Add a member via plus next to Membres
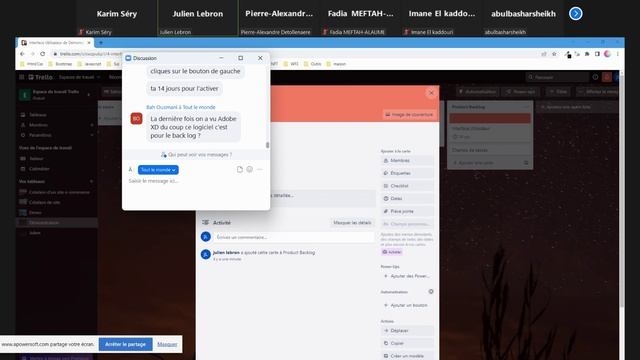640x360 pixels. coord(91,125)
